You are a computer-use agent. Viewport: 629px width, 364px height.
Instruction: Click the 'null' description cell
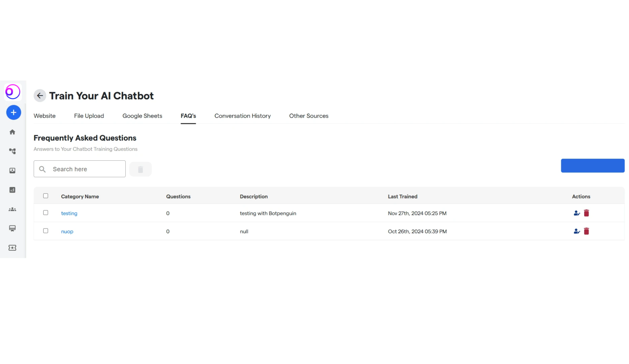click(244, 232)
